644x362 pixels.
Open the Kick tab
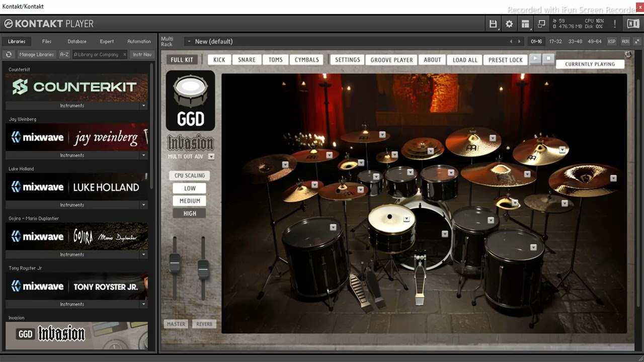219,60
